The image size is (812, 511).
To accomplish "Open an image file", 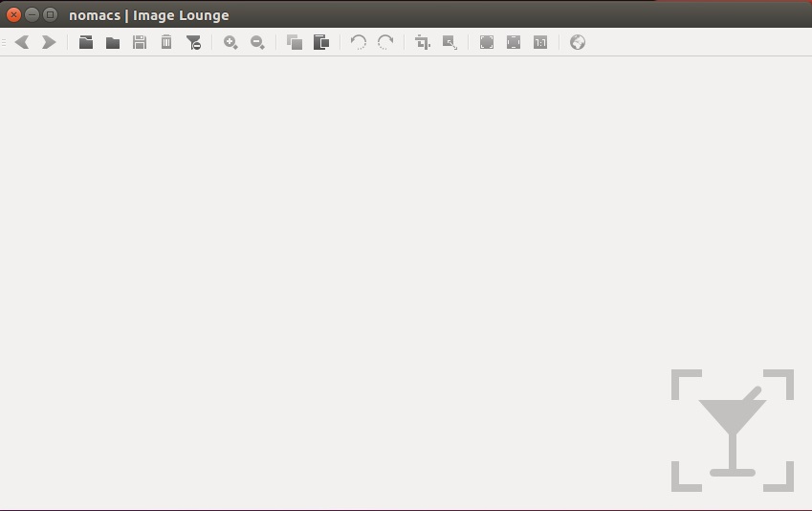I will point(86,42).
